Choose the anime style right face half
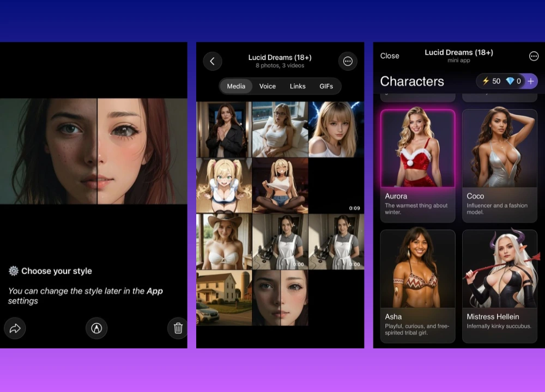This screenshot has width=545, height=392. tap(142, 151)
